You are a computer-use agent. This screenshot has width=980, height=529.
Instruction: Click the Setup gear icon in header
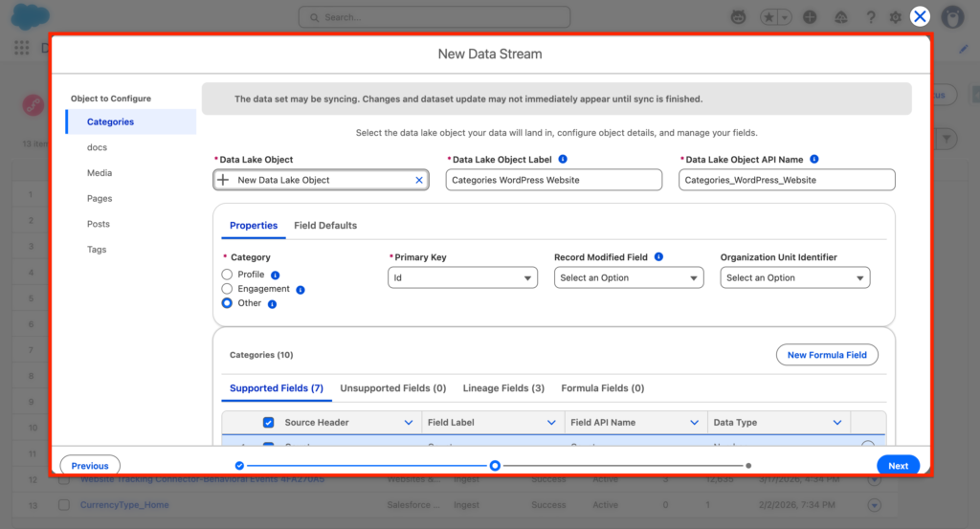click(896, 17)
